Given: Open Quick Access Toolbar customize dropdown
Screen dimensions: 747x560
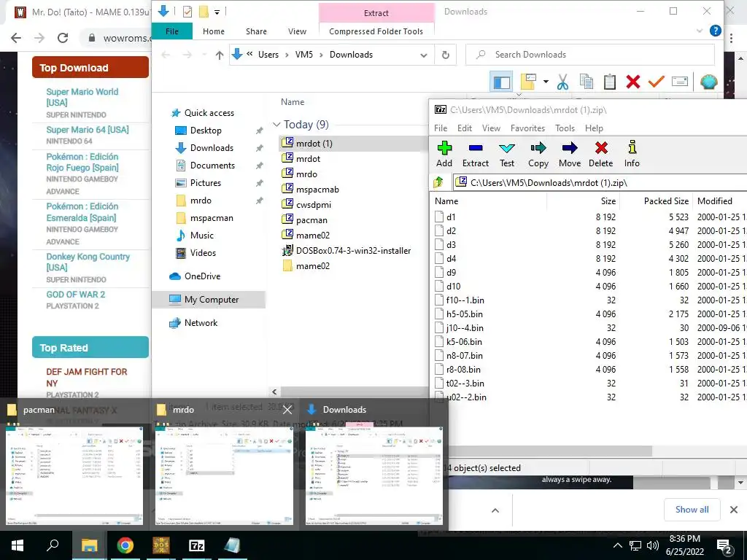Looking at the screenshot, I should (217, 12).
